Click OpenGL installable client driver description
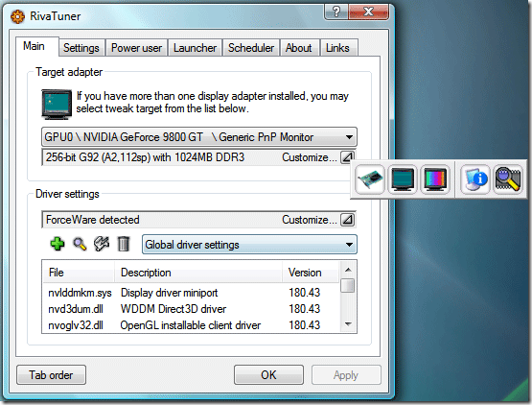 coord(191,325)
